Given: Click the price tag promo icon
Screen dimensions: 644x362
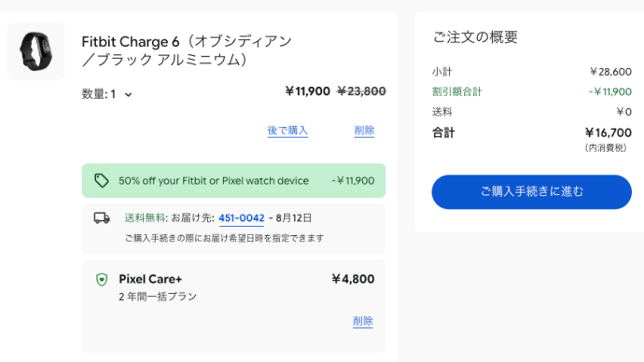Looking at the screenshot, I should click(x=102, y=181).
